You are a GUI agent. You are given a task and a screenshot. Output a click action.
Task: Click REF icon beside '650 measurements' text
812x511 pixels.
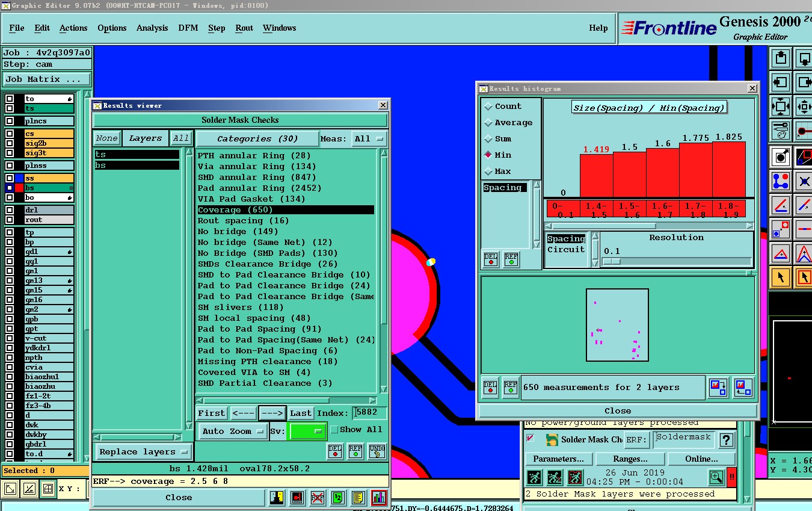(x=511, y=387)
